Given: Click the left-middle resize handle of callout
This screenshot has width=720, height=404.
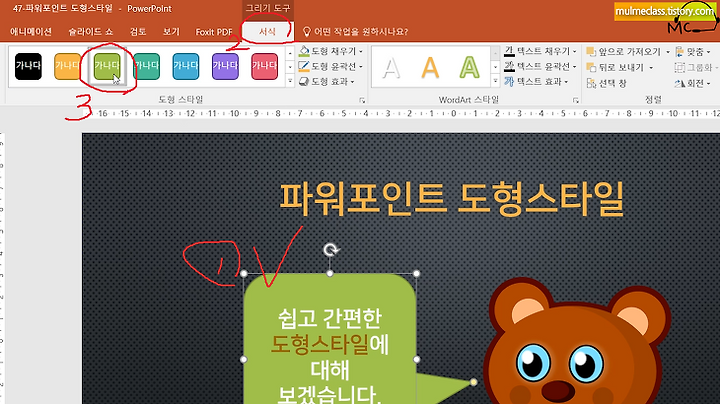Looking at the screenshot, I should [x=244, y=359].
